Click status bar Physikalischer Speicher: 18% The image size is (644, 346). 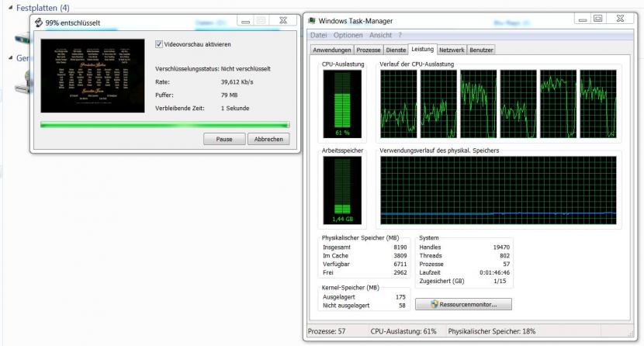click(x=492, y=331)
